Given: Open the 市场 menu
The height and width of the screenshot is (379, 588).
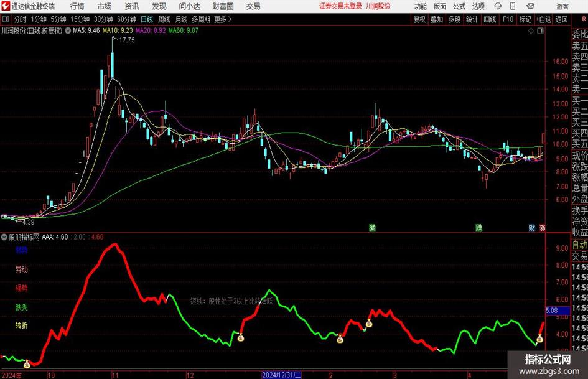Looking at the screenshot, I should tap(105, 6).
